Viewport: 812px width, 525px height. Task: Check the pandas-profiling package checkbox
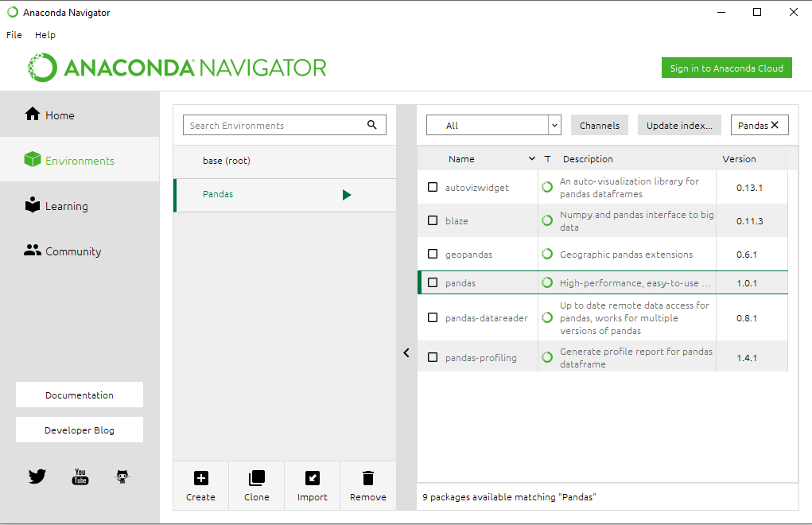(433, 357)
